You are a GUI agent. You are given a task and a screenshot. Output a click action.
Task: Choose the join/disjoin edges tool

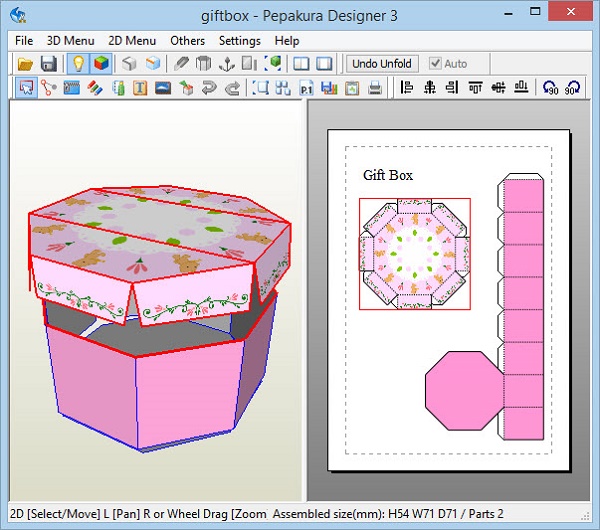48,88
